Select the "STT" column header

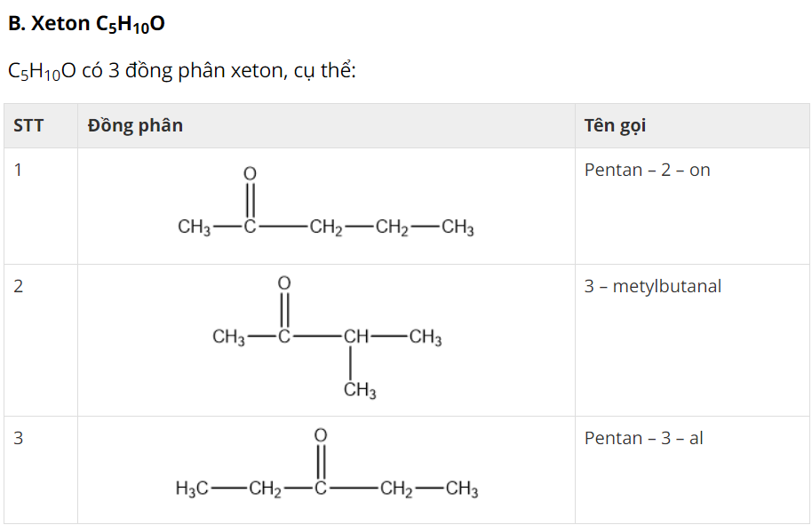pyautogui.click(x=28, y=125)
